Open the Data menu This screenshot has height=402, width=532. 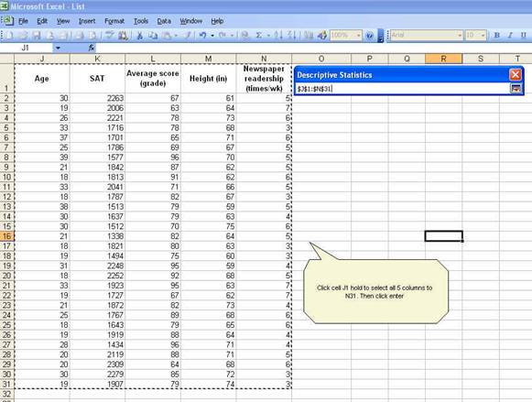164,21
